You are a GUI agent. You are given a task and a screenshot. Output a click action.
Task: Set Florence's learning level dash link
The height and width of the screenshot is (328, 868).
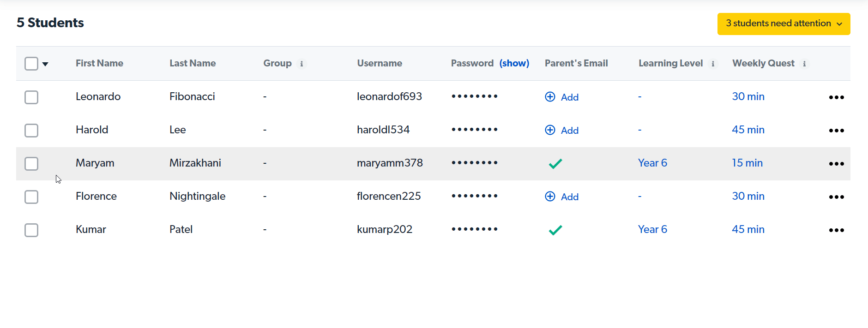click(x=639, y=197)
